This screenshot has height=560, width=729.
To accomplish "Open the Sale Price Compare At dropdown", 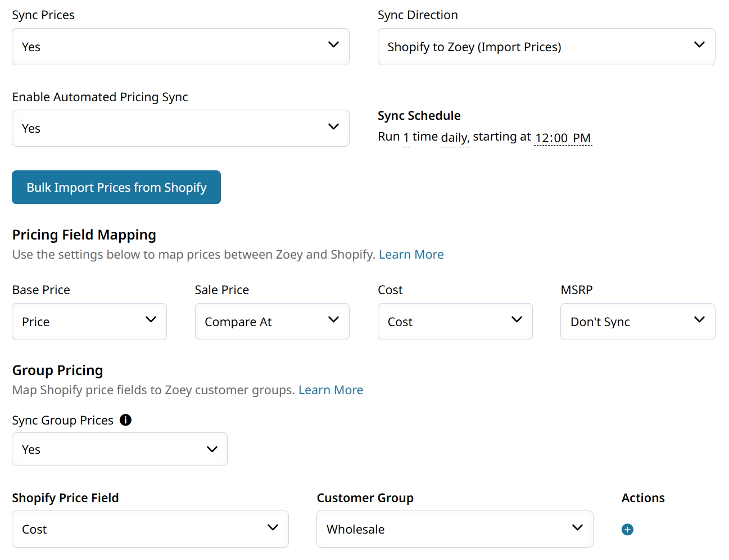I will [x=272, y=322].
